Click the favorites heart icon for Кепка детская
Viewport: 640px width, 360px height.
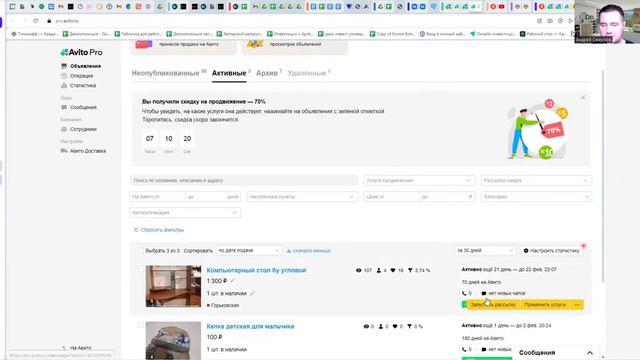pos(395,327)
